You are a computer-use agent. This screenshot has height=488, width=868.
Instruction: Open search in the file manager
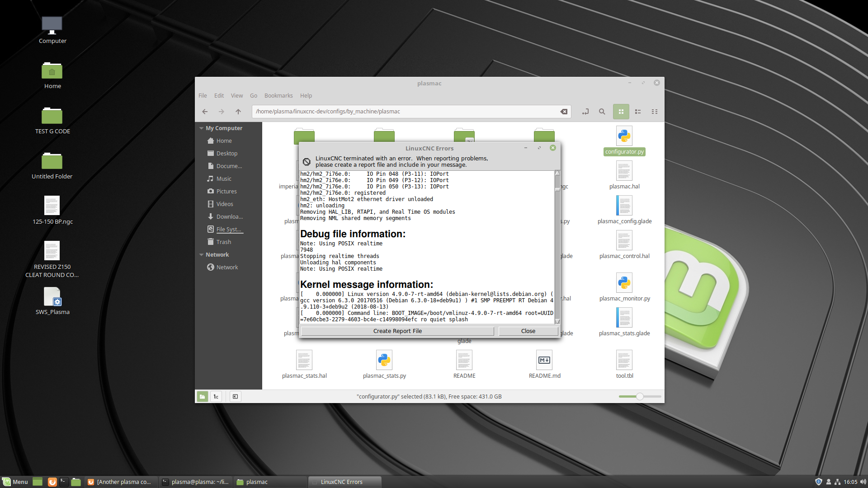pyautogui.click(x=602, y=112)
